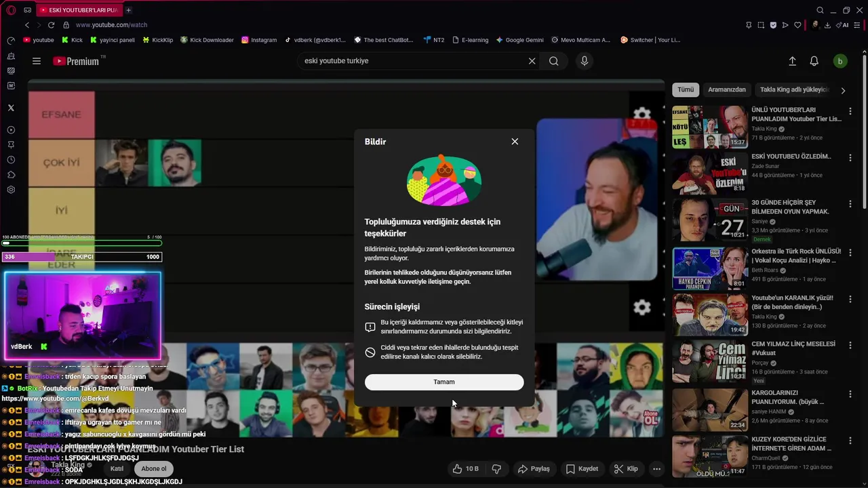Open the youtube bookmark

(39, 40)
